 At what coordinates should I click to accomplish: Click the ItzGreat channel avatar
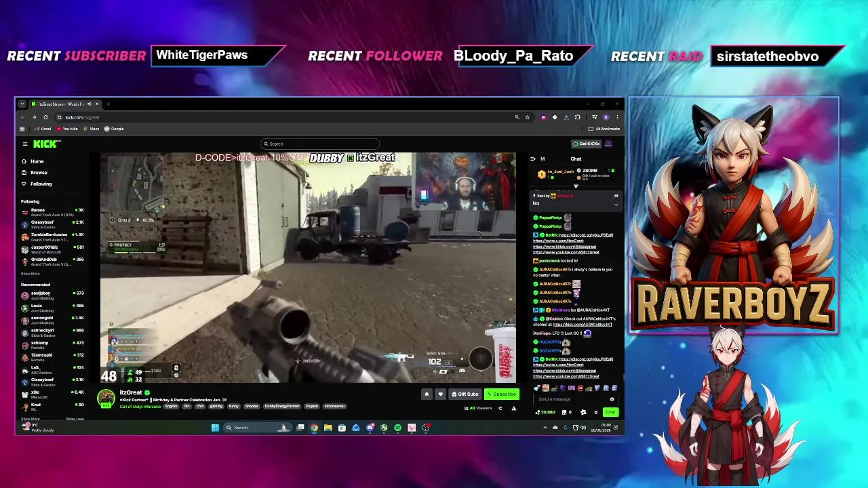[x=106, y=399]
